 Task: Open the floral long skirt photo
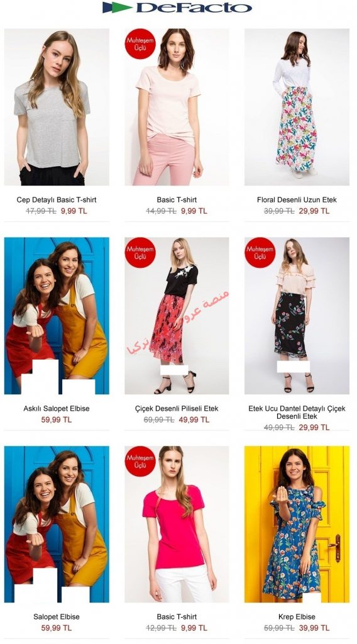tap(297, 107)
